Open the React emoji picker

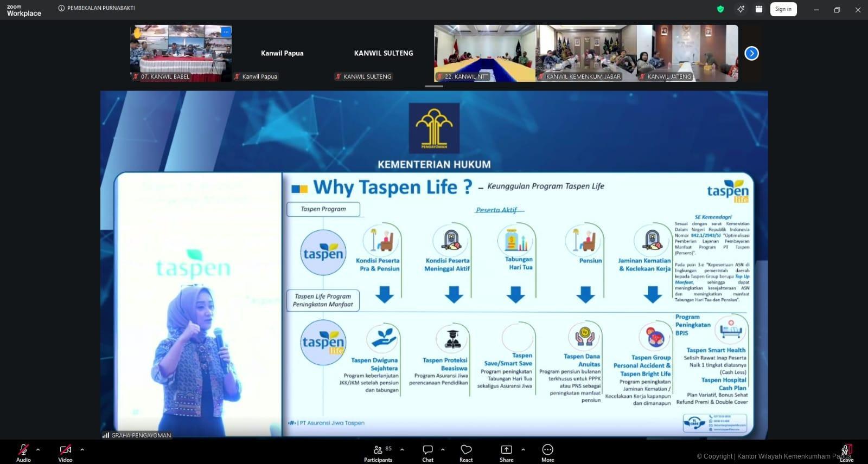click(466, 453)
